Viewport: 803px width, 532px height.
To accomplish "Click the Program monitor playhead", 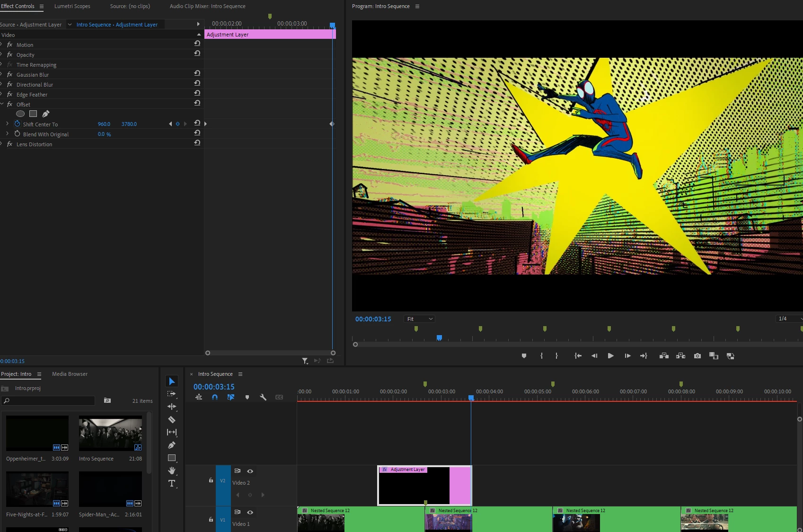I will 439,337.
